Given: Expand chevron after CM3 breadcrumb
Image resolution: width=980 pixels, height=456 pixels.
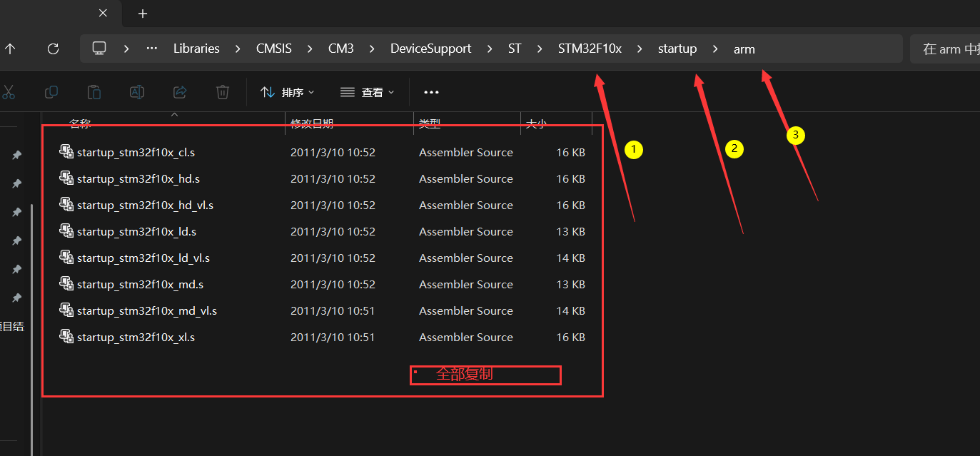Looking at the screenshot, I should point(372,49).
